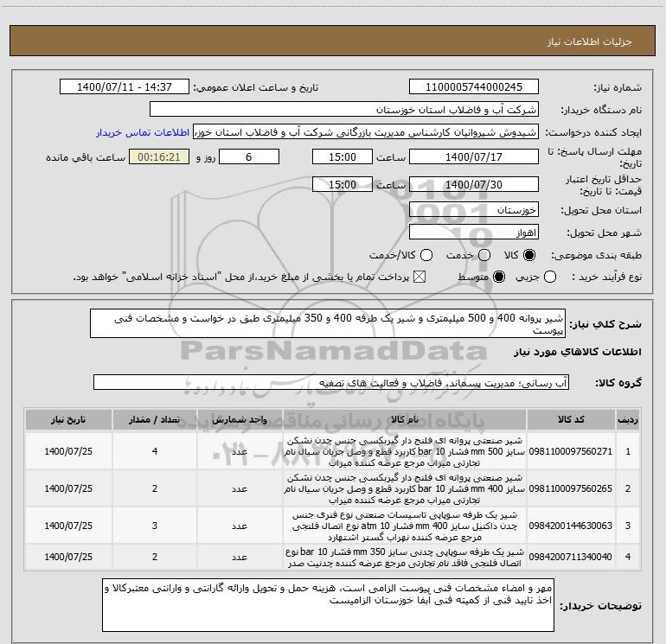Click the response deadline hour 15:00 field
Viewport: 666px width, 644px height.
tap(343, 156)
